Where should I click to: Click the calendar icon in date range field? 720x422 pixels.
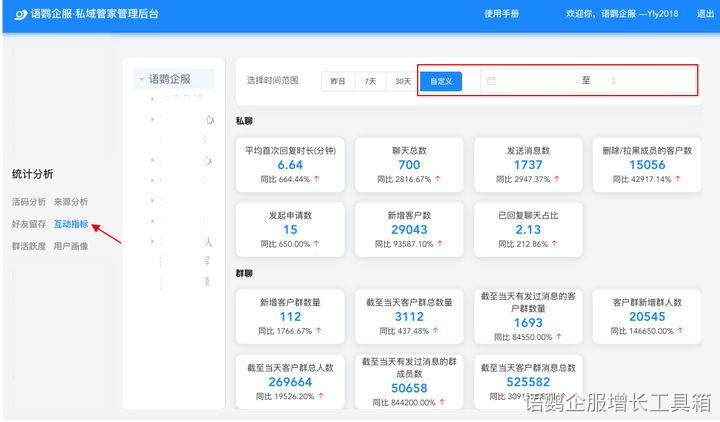tap(491, 81)
